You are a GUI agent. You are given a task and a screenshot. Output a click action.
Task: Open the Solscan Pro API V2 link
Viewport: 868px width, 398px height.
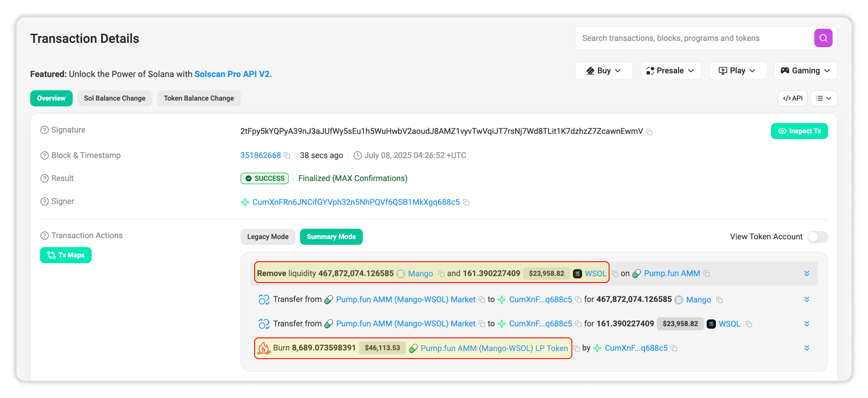tap(233, 74)
